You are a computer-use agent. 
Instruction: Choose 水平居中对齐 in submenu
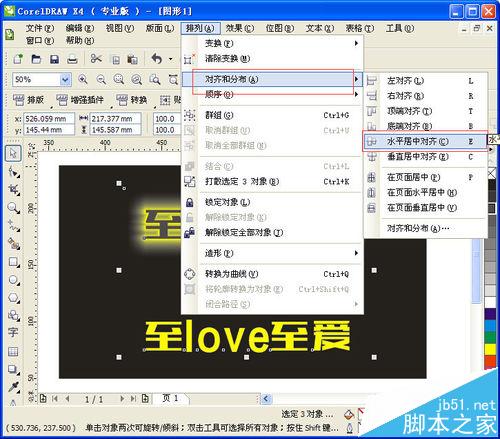425,141
